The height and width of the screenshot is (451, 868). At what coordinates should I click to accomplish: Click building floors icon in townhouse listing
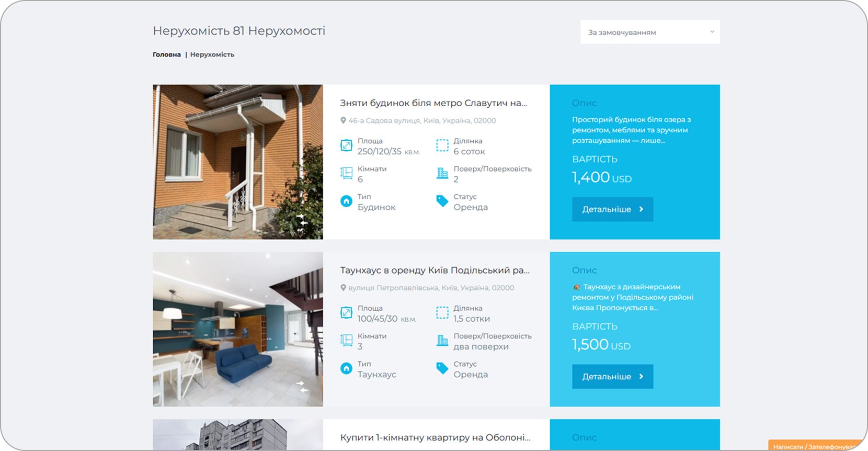(x=442, y=341)
